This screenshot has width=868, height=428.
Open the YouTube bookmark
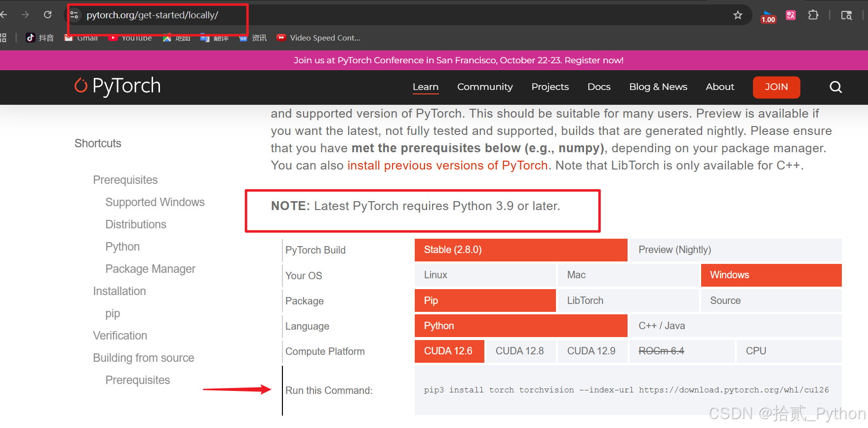tap(130, 38)
